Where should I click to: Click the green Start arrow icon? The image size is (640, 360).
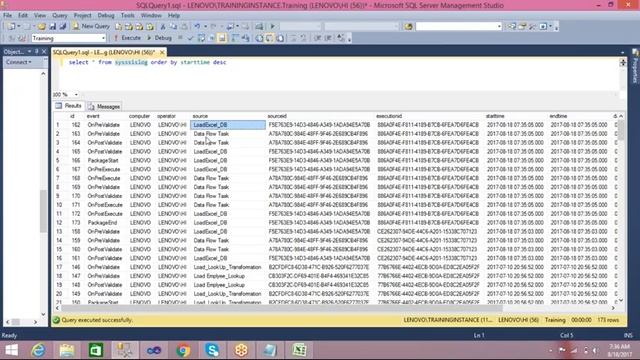tap(273, 27)
